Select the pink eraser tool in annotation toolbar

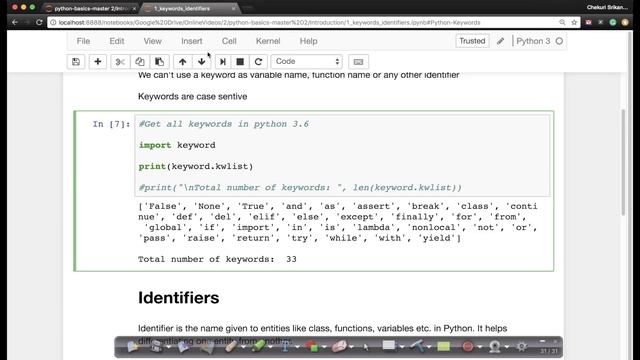pos(340,347)
